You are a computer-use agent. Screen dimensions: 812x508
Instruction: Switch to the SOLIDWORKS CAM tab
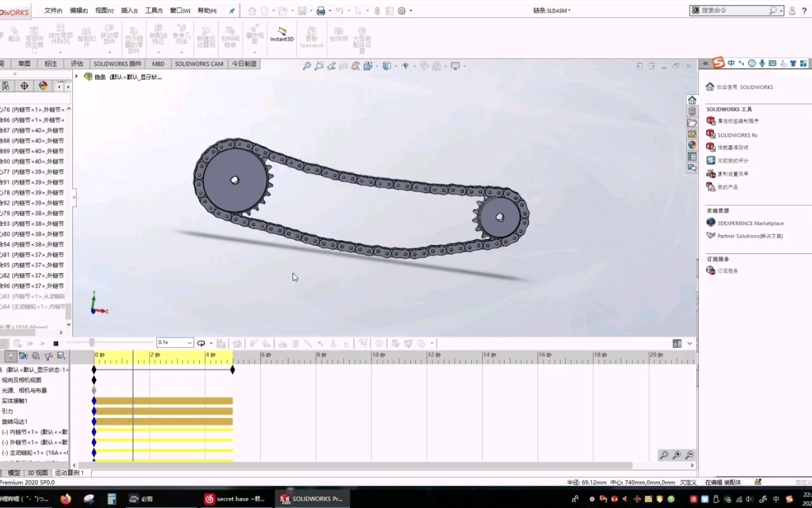[199, 63]
